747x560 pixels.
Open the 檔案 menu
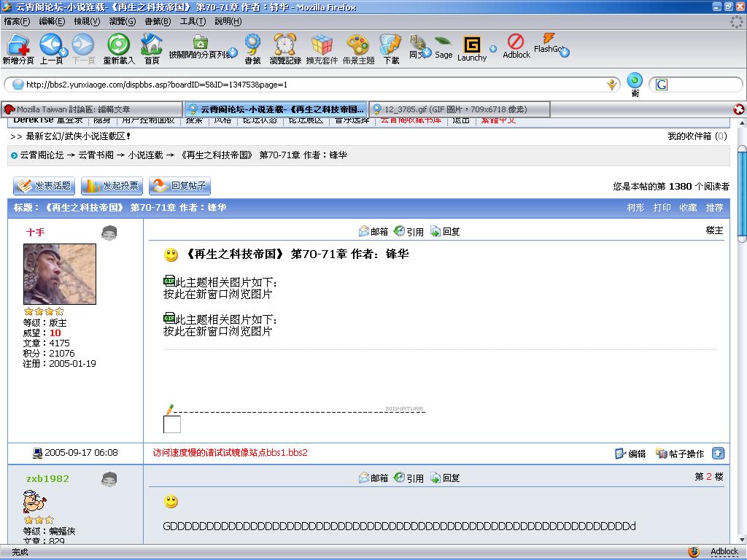17,21
